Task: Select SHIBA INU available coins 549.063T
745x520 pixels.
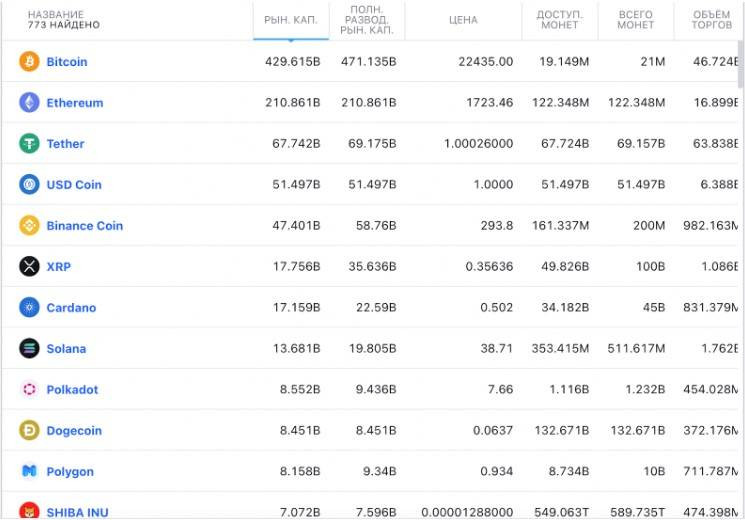Action: (562, 512)
